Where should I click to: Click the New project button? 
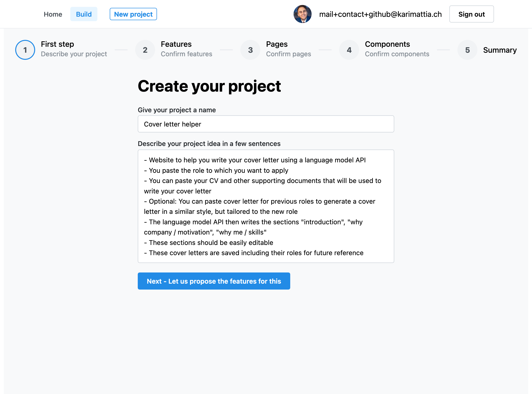coord(133,14)
